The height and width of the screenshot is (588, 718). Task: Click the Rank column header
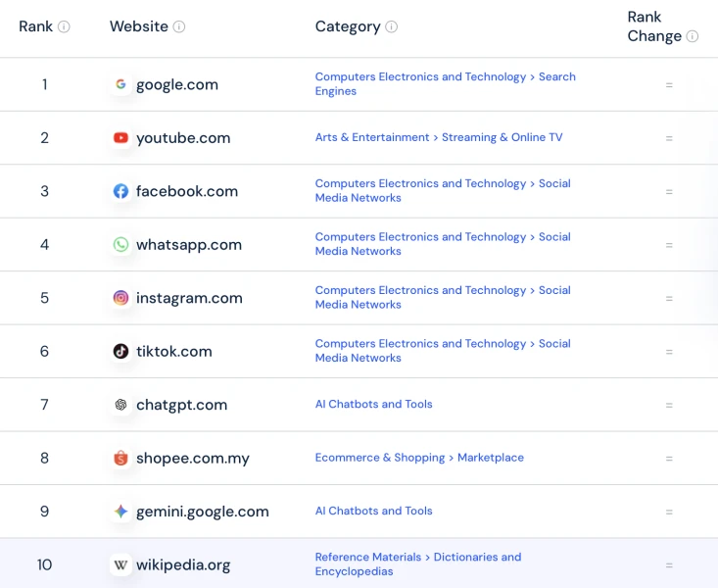pos(35,26)
